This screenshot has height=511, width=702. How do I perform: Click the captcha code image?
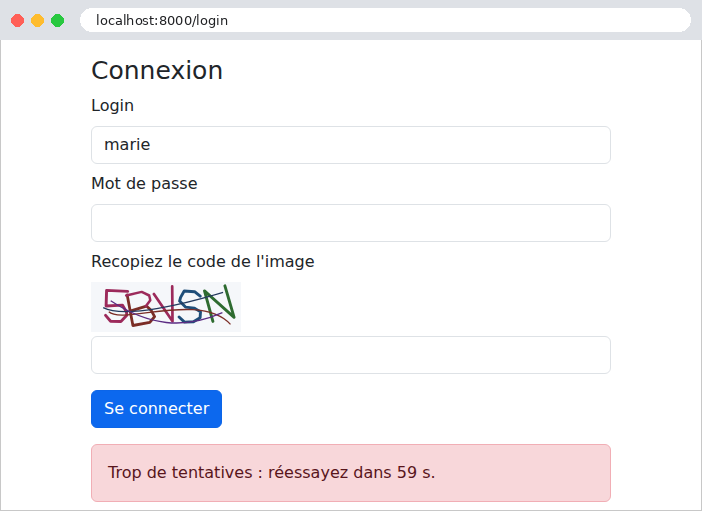pyautogui.click(x=166, y=307)
